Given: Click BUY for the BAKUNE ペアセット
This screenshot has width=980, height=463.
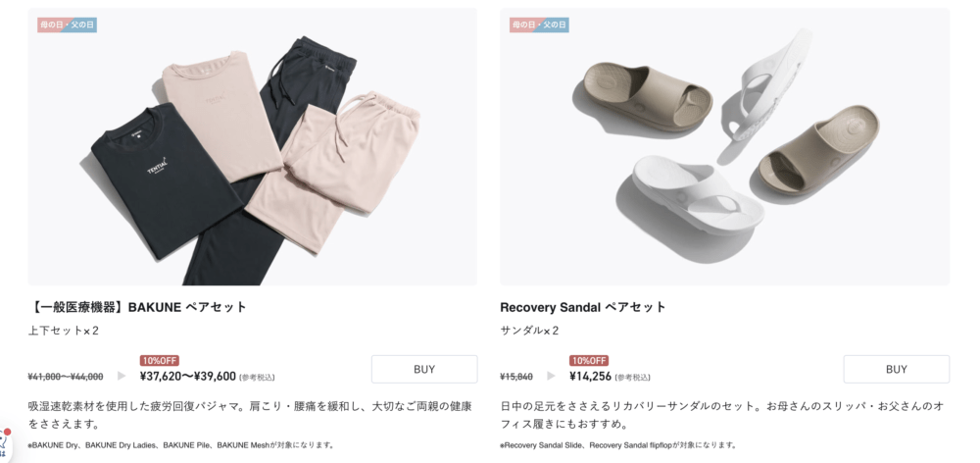Looking at the screenshot, I should point(424,369).
